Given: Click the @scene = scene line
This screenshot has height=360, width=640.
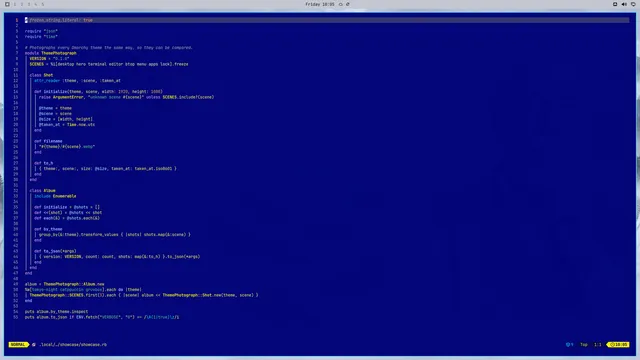Looking at the screenshot, I should coord(55,113).
